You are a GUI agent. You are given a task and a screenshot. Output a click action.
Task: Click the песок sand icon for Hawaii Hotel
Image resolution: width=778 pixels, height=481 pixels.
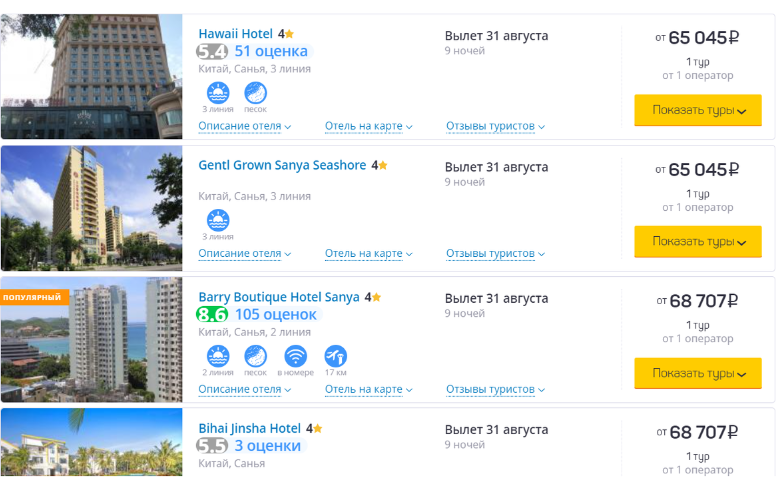[x=256, y=93]
